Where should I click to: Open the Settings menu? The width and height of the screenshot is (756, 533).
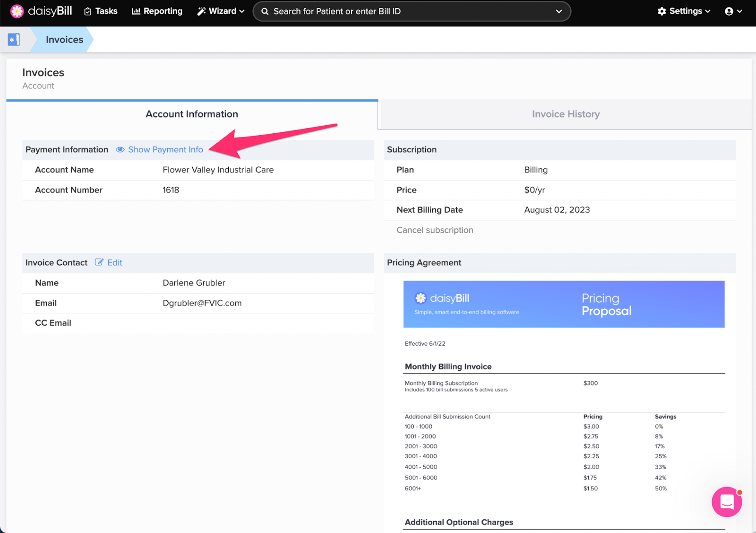(x=684, y=11)
